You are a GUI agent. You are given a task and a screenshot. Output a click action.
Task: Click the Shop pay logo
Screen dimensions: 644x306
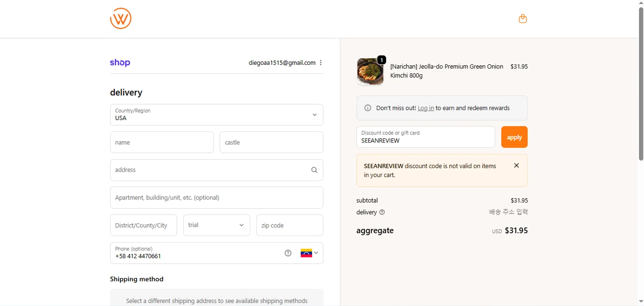point(120,63)
